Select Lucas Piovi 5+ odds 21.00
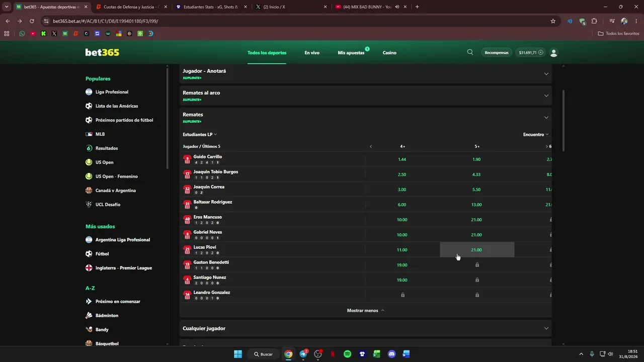Viewport: 644px width, 362px height. click(x=477, y=250)
